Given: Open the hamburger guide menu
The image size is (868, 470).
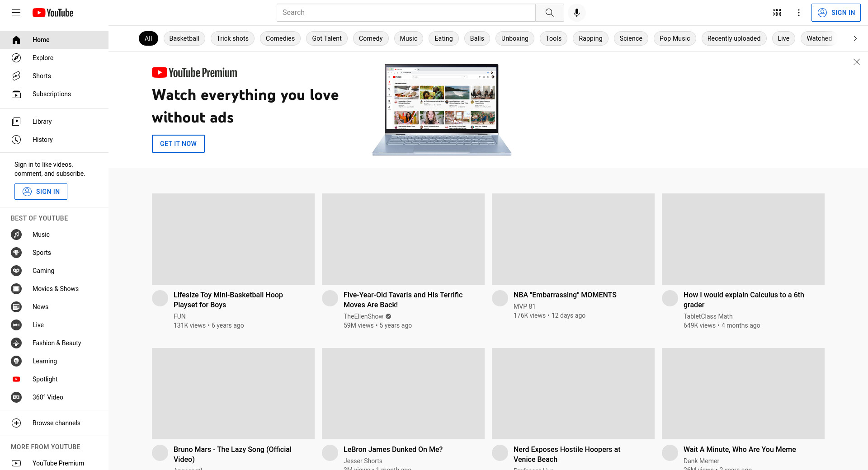Looking at the screenshot, I should pyautogui.click(x=16, y=13).
